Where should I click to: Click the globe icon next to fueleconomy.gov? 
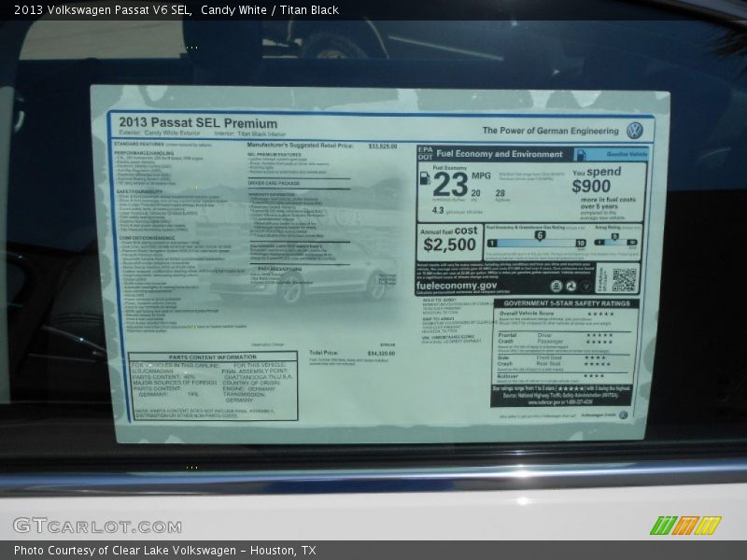pyautogui.click(x=556, y=284)
